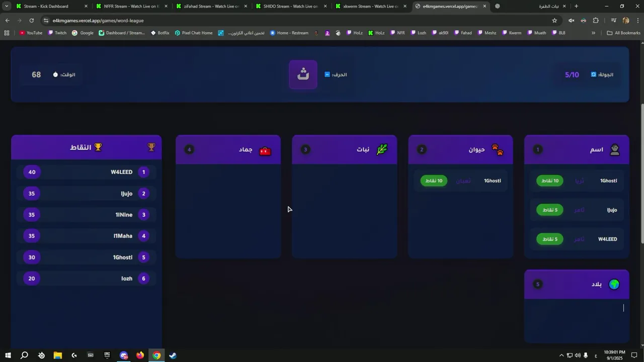Open the Chrome profile avatar
Image resolution: width=644 pixels, height=362 pixels.
(626, 21)
